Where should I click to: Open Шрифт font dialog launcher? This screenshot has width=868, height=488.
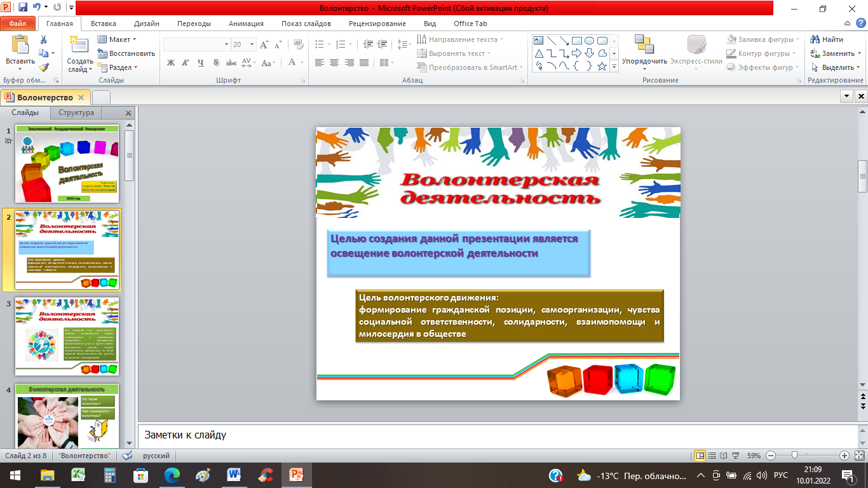[302, 81]
